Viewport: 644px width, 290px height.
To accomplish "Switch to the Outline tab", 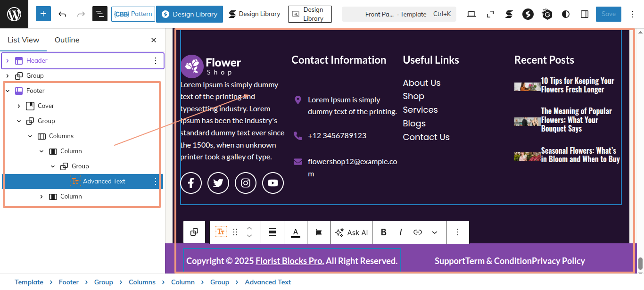I will [67, 40].
